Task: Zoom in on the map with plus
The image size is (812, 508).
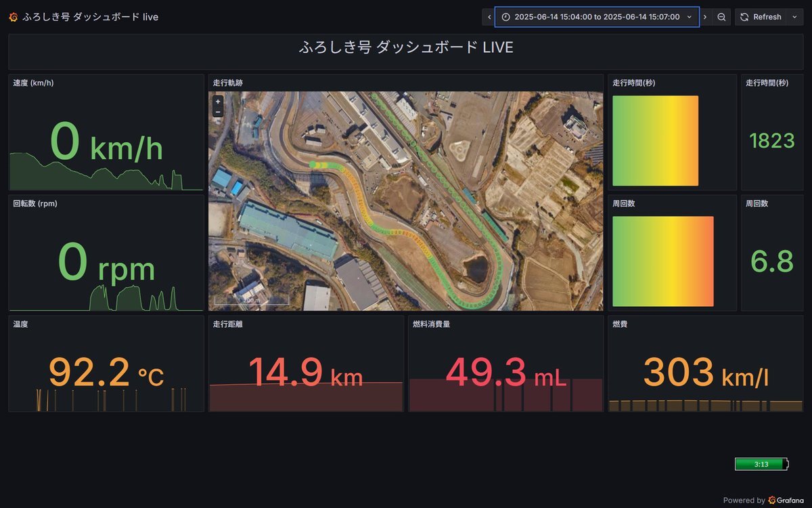Action: click(218, 102)
